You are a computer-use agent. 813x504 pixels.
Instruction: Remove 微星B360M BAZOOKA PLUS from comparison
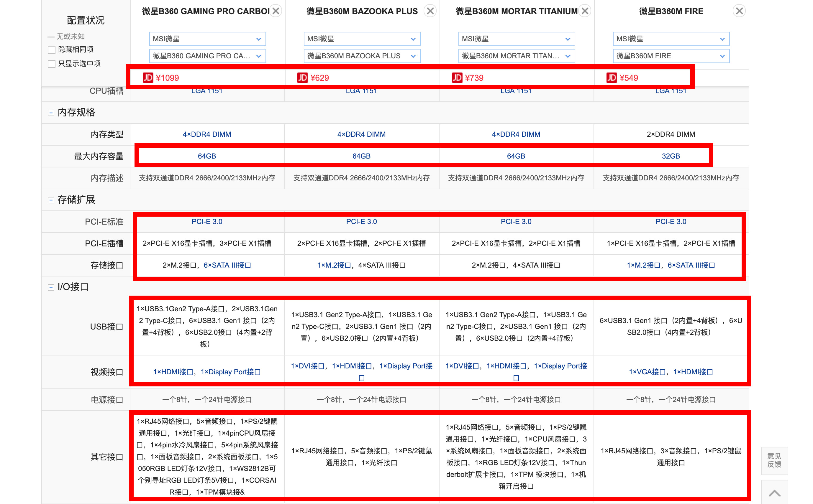pyautogui.click(x=430, y=10)
